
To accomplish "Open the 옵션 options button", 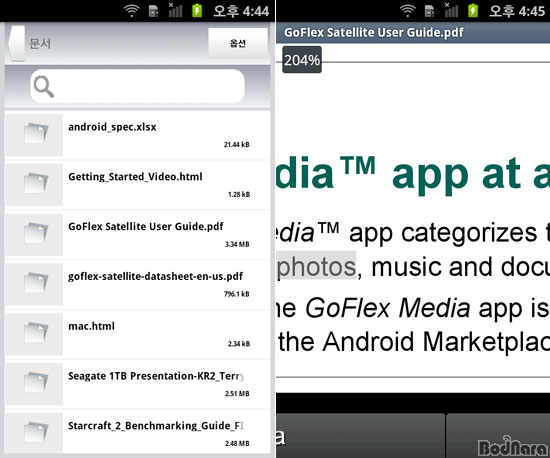I will point(238,43).
